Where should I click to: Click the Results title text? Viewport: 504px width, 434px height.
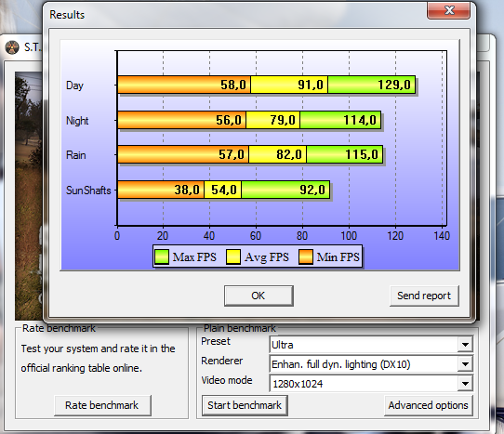[67, 15]
